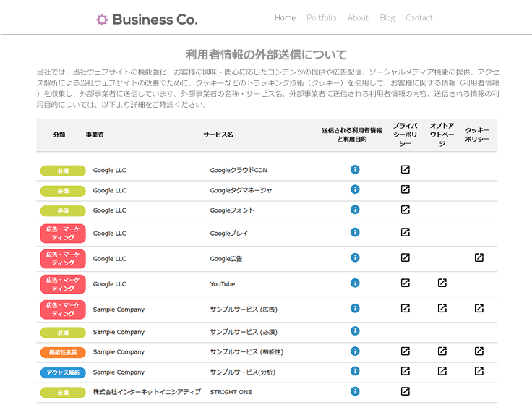The width and height of the screenshot is (532, 418).
Task: Open privacy policy link for Googleタグマネージャ
Action: pyautogui.click(x=406, y=189)
